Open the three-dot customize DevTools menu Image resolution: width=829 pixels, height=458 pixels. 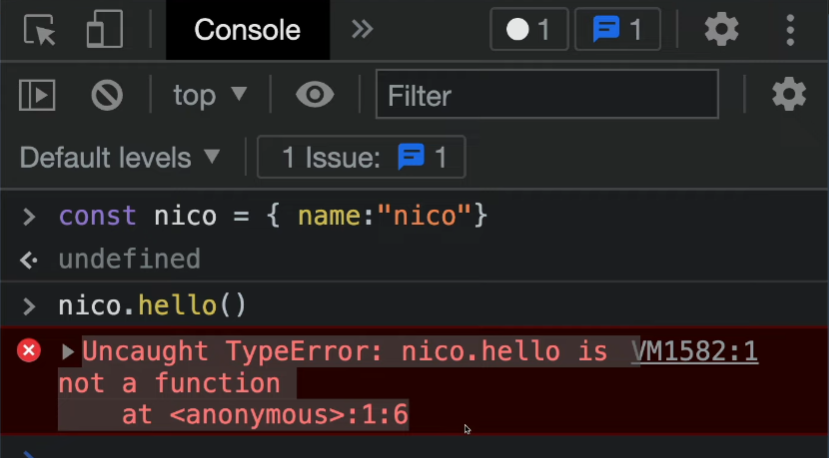pyautogui.click(x=790, y=30)
